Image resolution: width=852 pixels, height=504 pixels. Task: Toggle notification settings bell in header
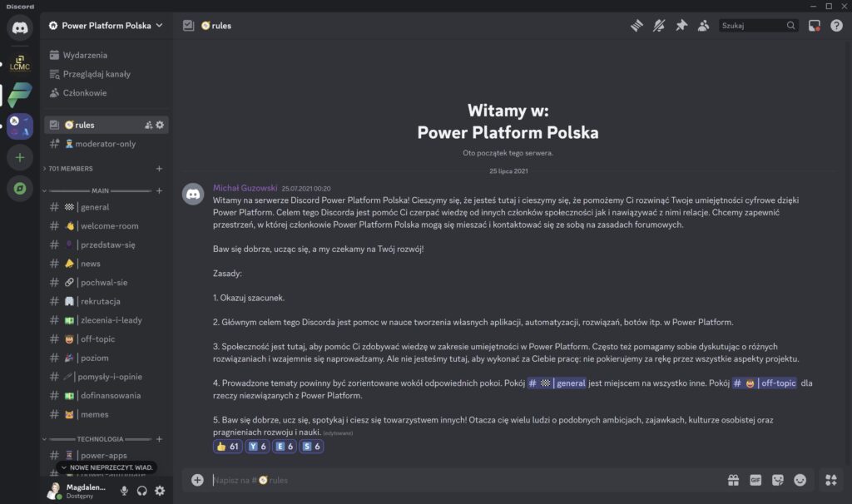click(x=659, y=26)
